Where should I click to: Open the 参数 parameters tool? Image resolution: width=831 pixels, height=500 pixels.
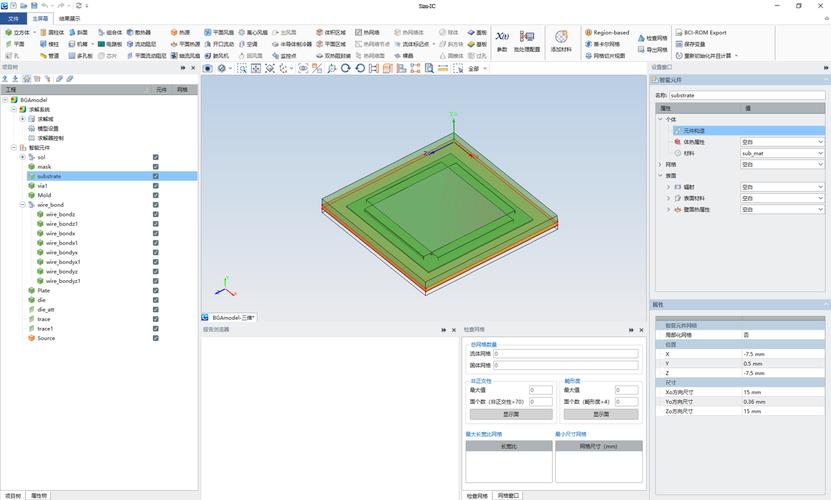[x=502, y=41]
